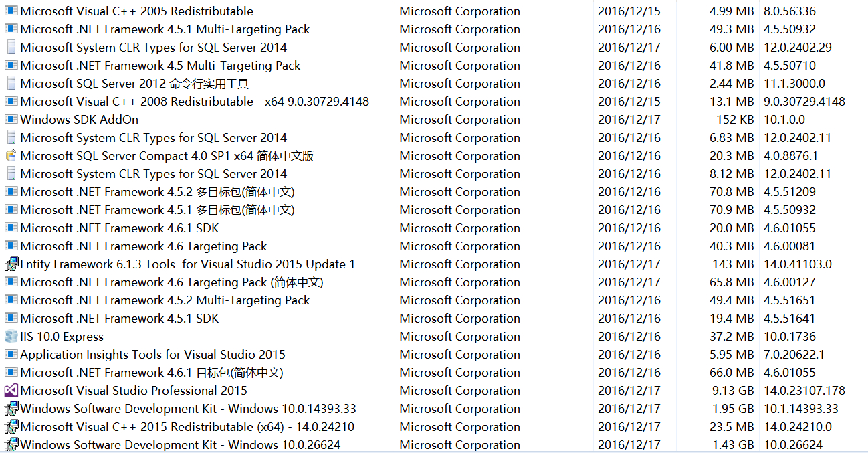The image size is (868, 453).
Task: Click version 14.0.41103.0
Action: coord(798,264)
